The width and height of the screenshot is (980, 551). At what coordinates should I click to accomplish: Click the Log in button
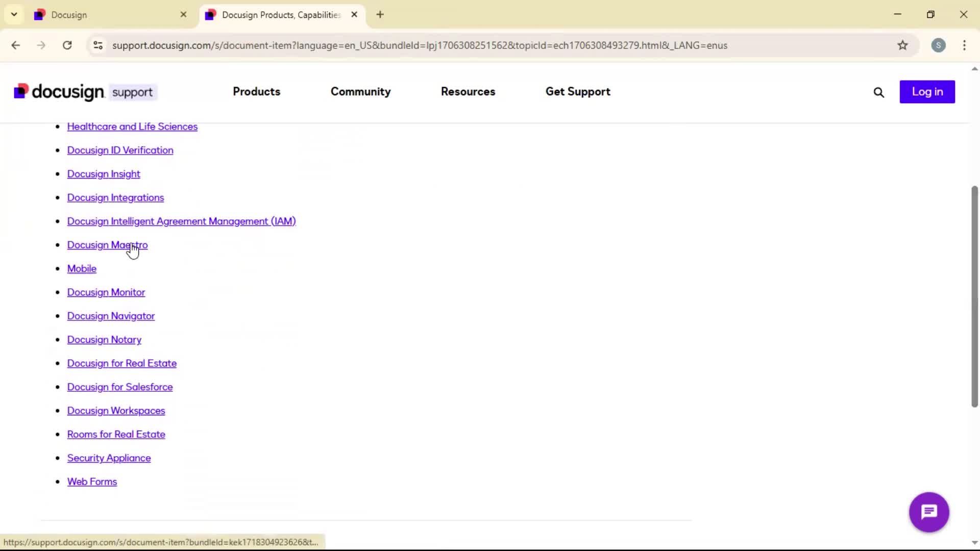pos(927,92)
